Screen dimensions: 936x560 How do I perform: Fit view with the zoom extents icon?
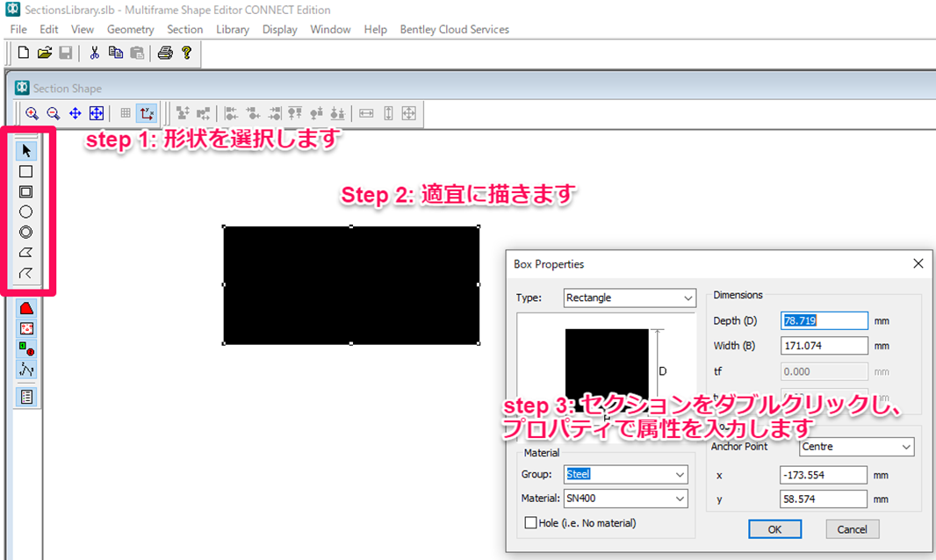click(x=96, y=113)
